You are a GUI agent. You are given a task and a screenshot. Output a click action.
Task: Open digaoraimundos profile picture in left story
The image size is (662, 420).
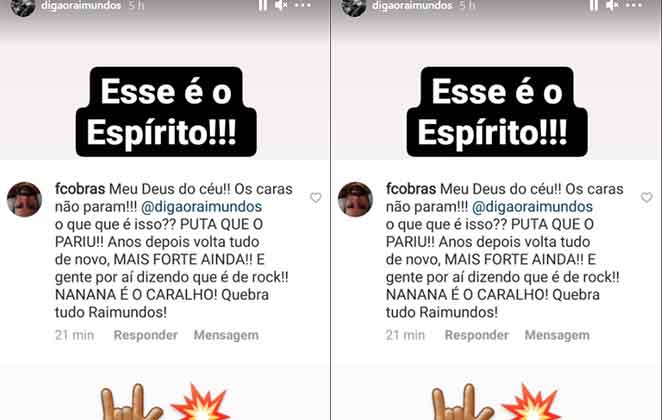(x=23, y=6)
